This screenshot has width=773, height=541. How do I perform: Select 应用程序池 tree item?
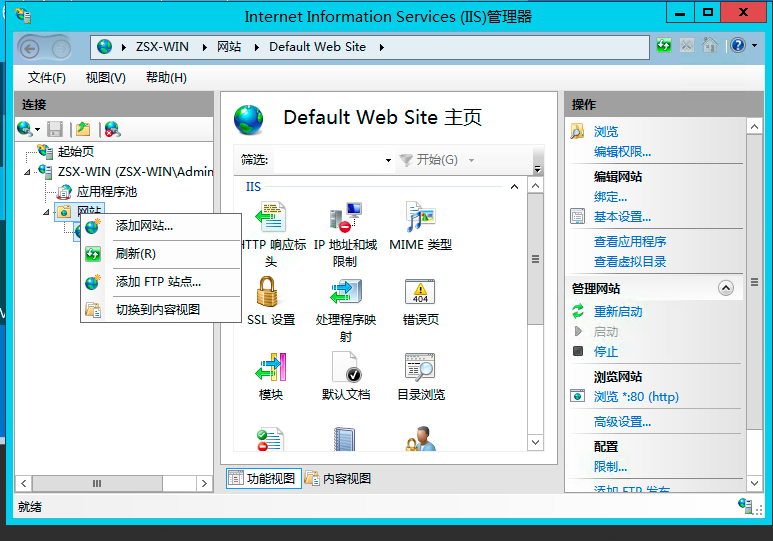point(107,192)
